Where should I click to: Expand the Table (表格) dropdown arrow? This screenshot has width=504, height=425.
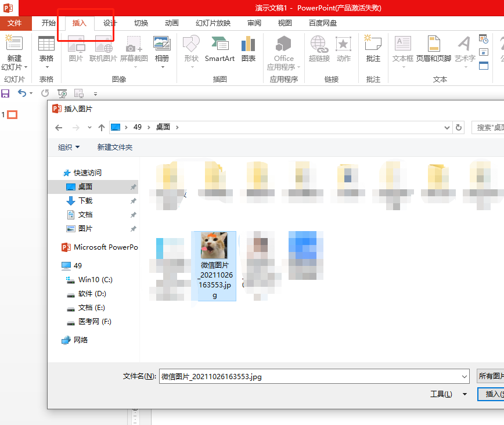(x=47, y=67)
